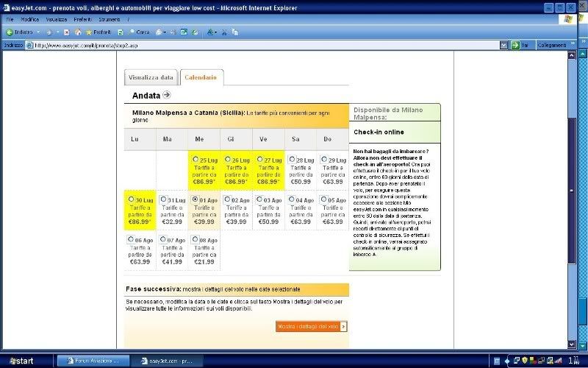Open the Indietro history dropdown arrow
The width and height of the screenshot is (588, 368).
(38, 32)
